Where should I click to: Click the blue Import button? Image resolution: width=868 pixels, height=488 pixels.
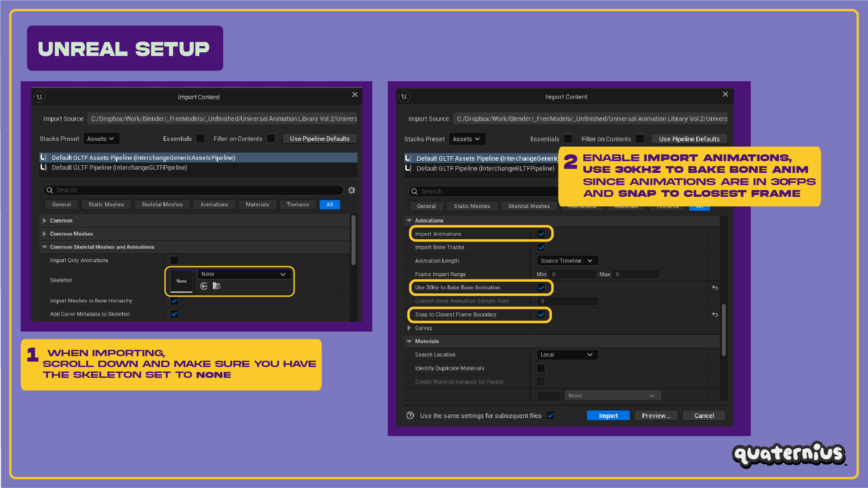tap(608, 416)
